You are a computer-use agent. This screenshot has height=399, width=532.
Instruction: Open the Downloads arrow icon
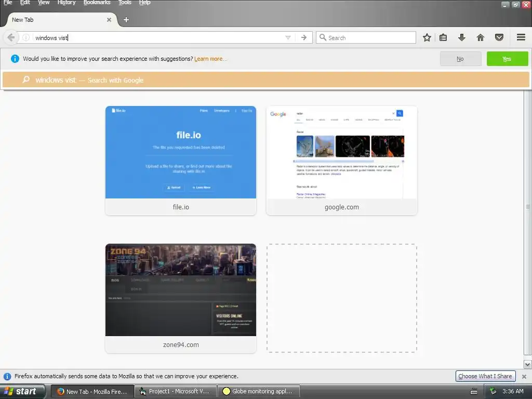pos(461,37)
